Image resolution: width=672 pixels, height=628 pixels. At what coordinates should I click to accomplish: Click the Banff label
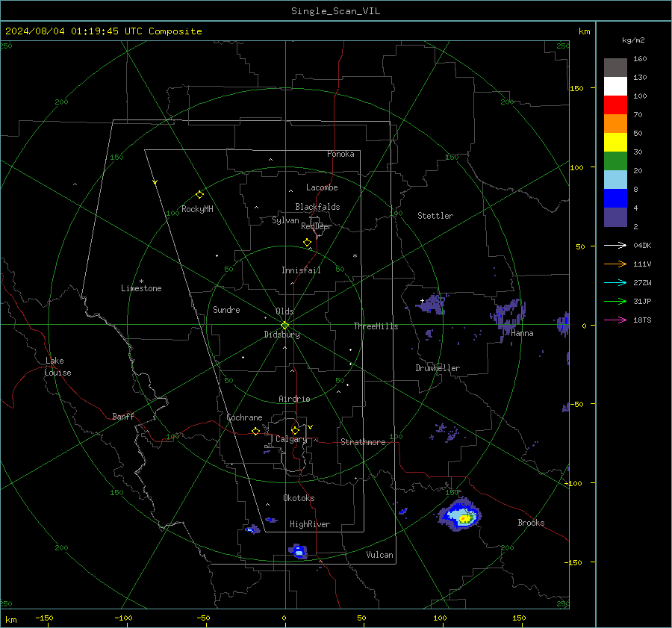click(123, 416)
